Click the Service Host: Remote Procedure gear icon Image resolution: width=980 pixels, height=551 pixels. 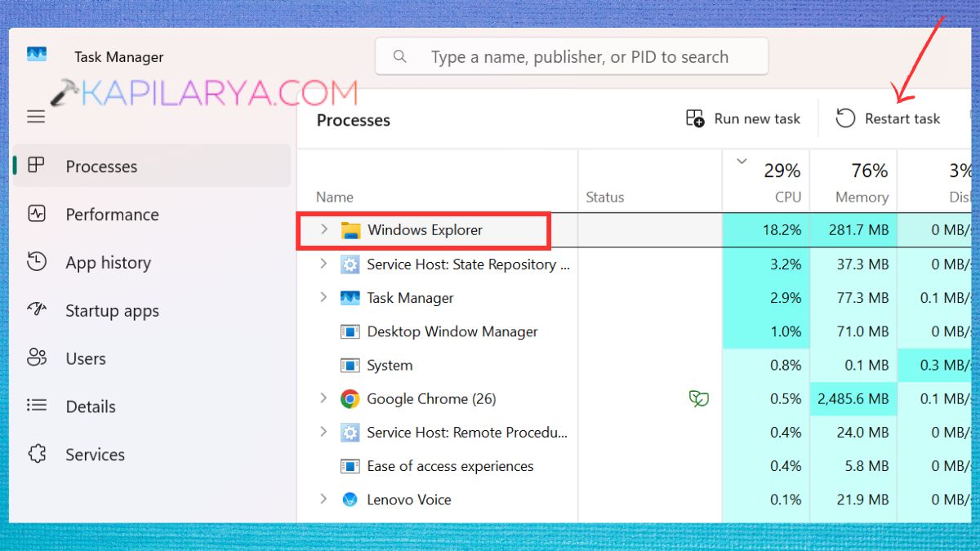pyautogui.click(x=350, y=432)
